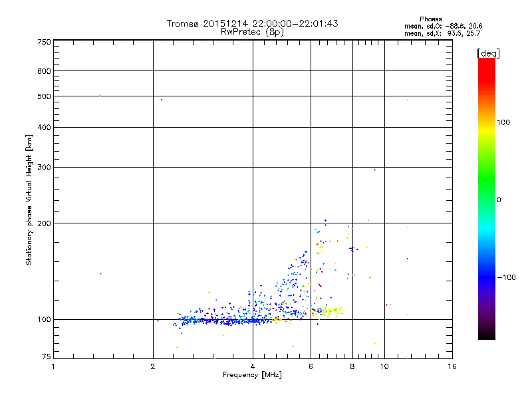The width and height of the screenshot is (532, 399).
Task: Click the y-axis tick label "600"
Action: [x=44, y=71]
